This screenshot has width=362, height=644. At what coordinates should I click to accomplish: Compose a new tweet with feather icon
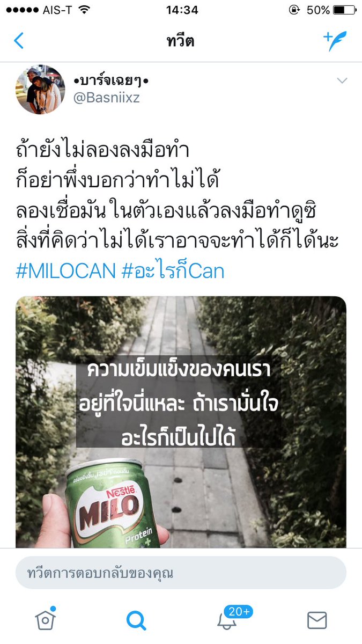(x=335, y=41)
